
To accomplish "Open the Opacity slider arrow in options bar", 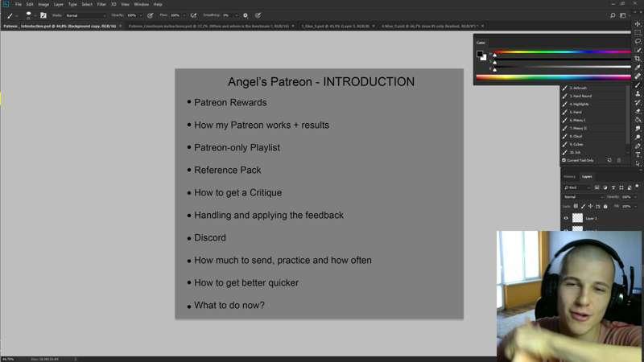I will (x=140, y=15).
